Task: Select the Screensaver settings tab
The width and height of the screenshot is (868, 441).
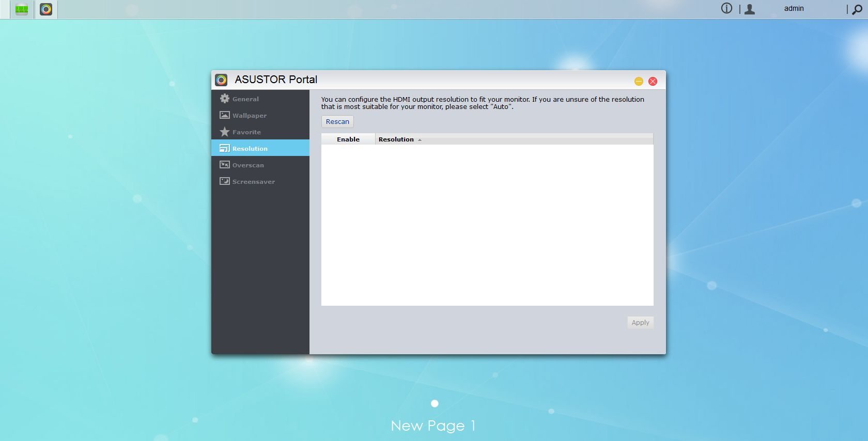Action: click(260, 181)
